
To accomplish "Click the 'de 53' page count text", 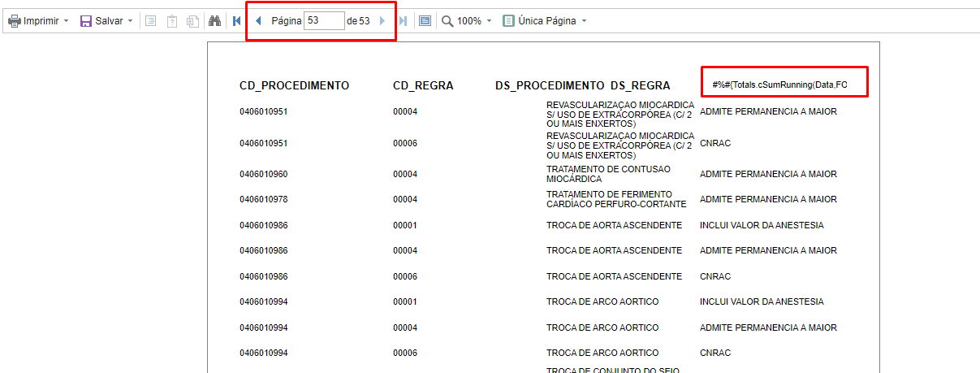I will (x=358, y=21).
